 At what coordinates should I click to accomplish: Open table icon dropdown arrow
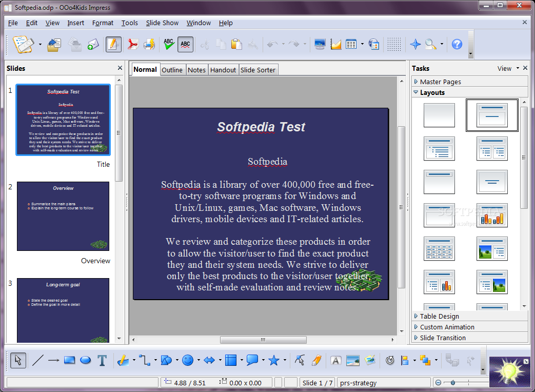pos(362,44)
